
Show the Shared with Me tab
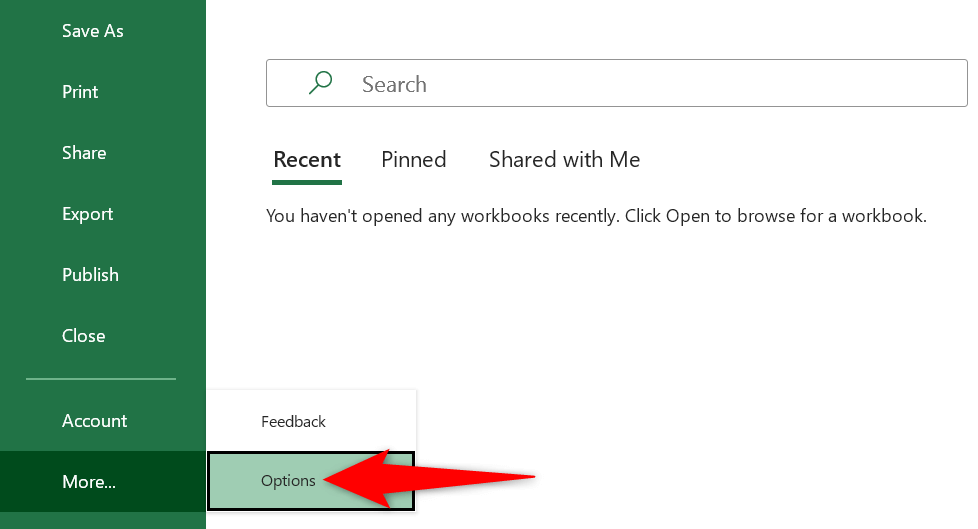click(564, 160)
